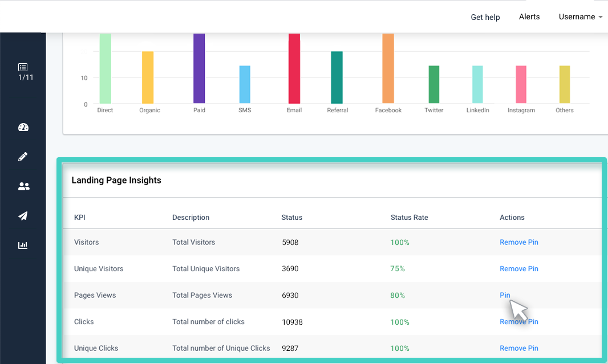Click the status value 6930
The width and height of the screenshot is (608, 364).
[x=290, y=296]
